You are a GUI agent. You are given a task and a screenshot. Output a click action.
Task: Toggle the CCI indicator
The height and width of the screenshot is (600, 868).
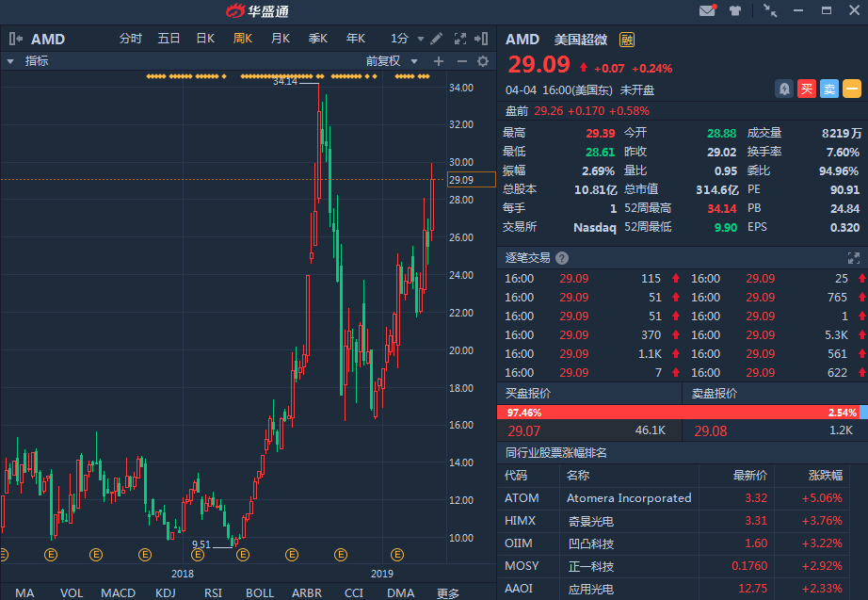[x=354, y=592]
